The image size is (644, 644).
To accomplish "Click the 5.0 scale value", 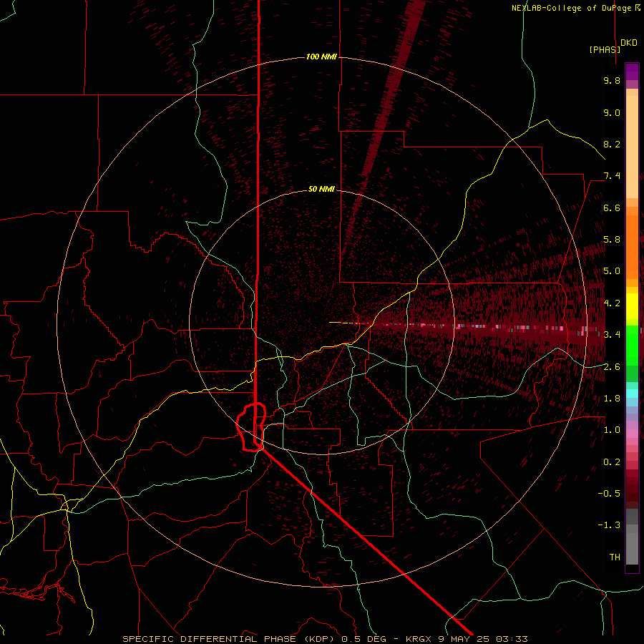I will coord(612,271).
